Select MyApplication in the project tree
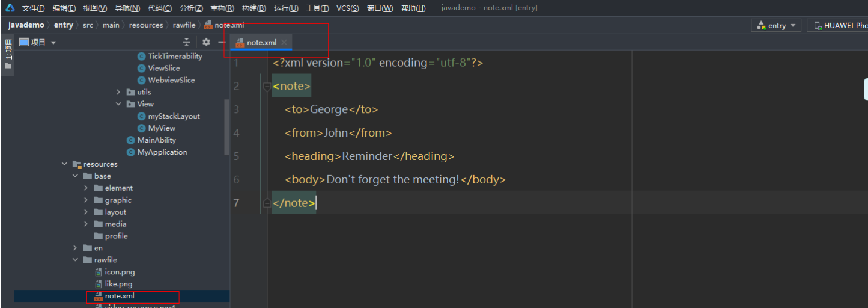This screenshot has height=308, width=868. pyautogui.click(x=162, y=152)
